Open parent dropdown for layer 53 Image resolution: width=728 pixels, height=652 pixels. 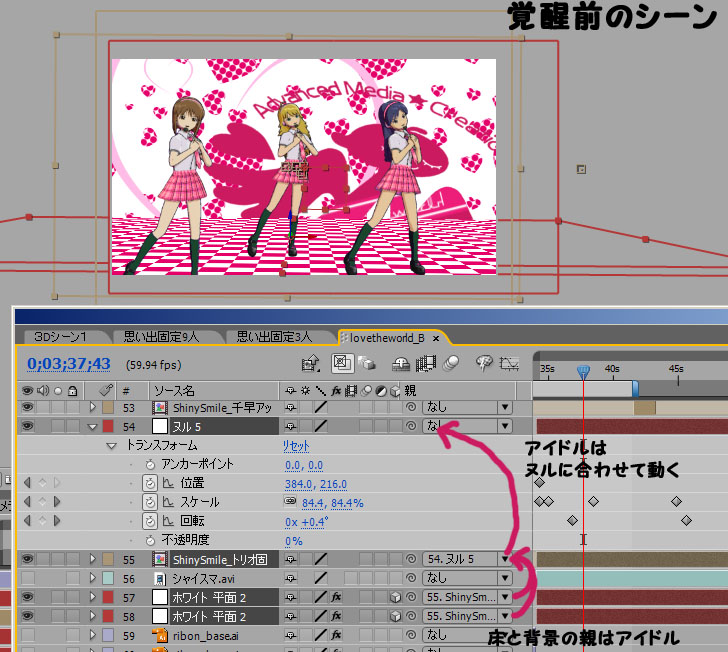click(x=467, y=407)
